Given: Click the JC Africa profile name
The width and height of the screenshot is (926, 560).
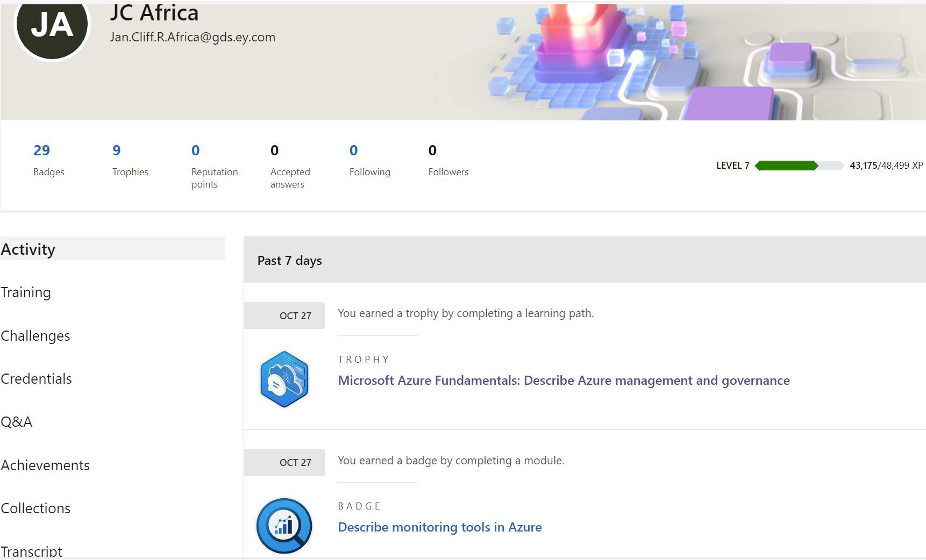Looking at the screenshot, I should point(154,12).
